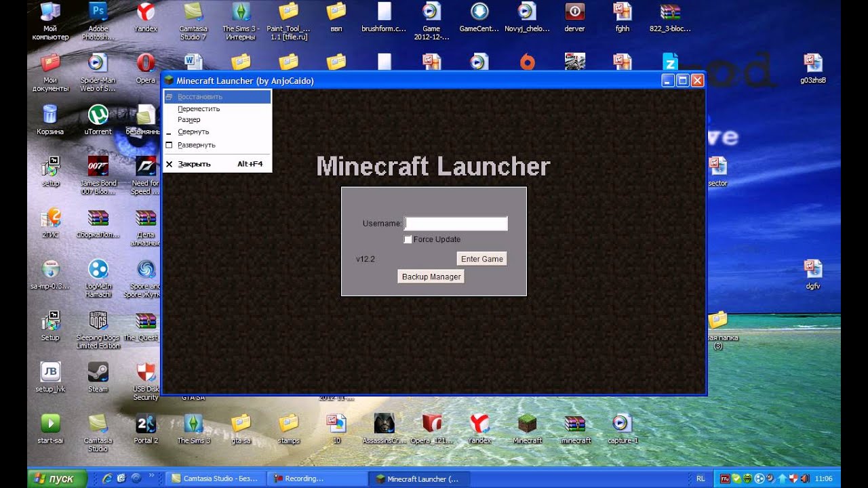
Task: Select James Bond 007 game icon
Action: point(98,176)
